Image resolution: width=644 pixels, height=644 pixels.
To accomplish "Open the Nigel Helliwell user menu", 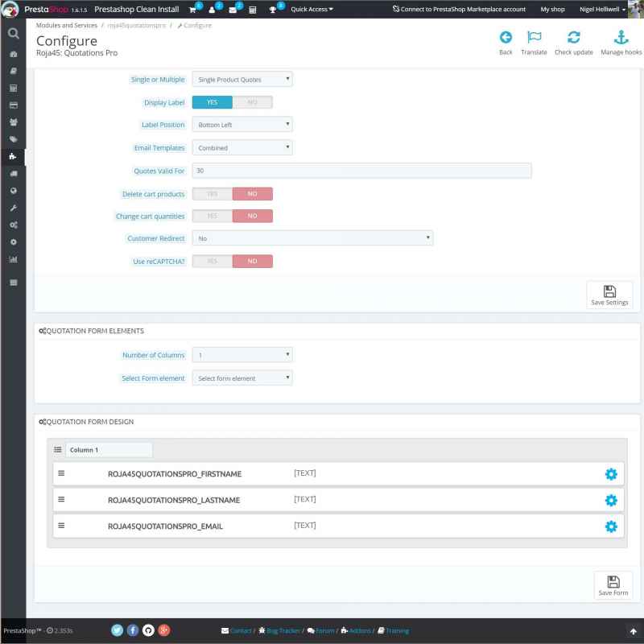I will pos(602,10).
